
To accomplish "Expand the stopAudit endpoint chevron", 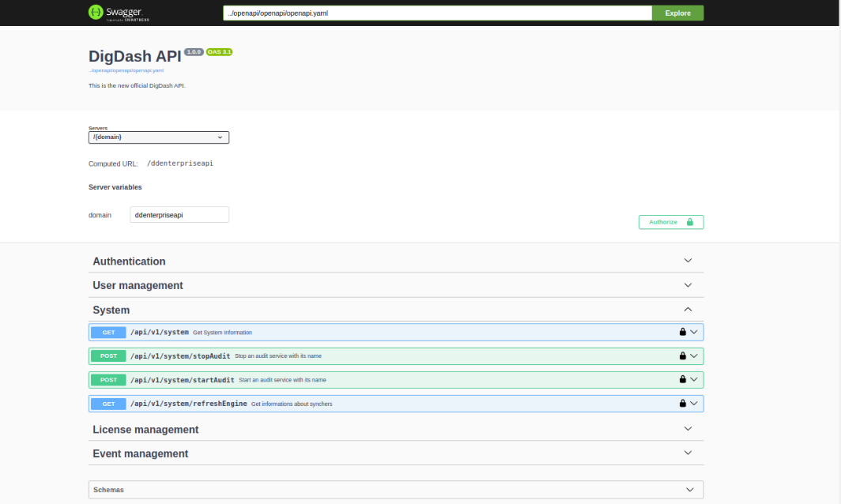I will point(694,356).
